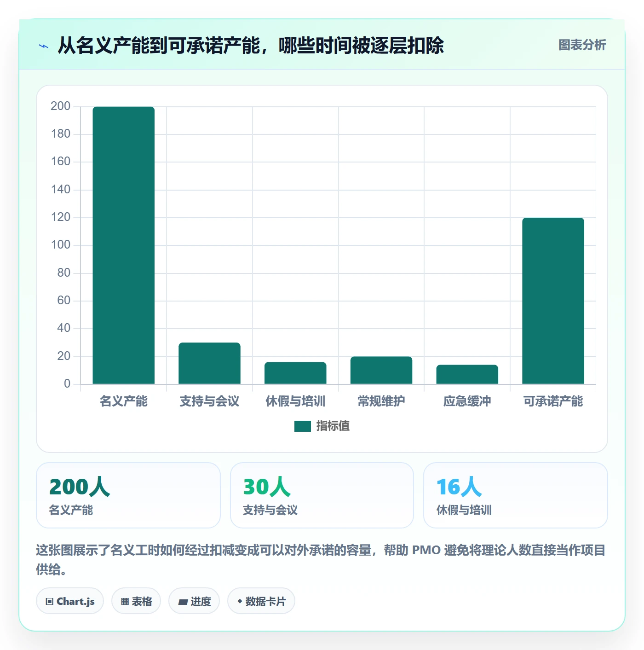644x650 pixels.
Task: Open the 200人 名义产能 data card
Action: [x=128, y=495]
